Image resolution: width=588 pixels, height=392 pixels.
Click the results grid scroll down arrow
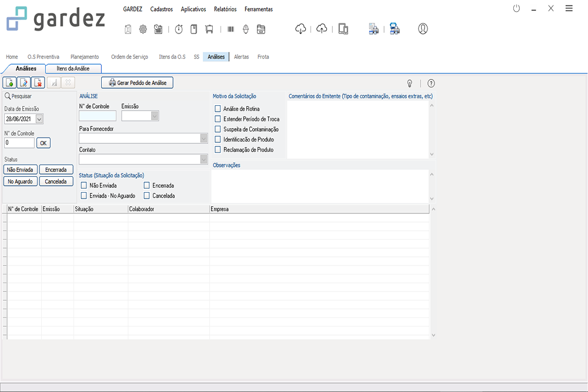[x=433, y=336]
